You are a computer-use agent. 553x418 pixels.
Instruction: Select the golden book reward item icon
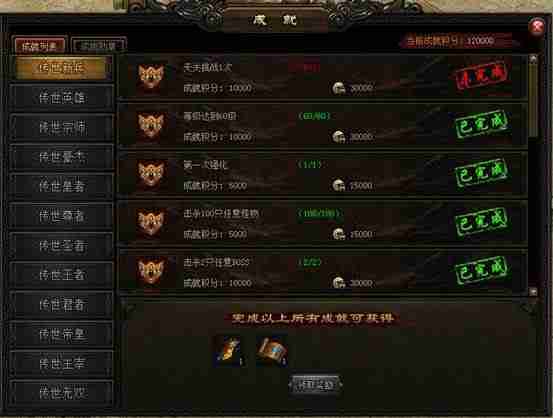229,351
